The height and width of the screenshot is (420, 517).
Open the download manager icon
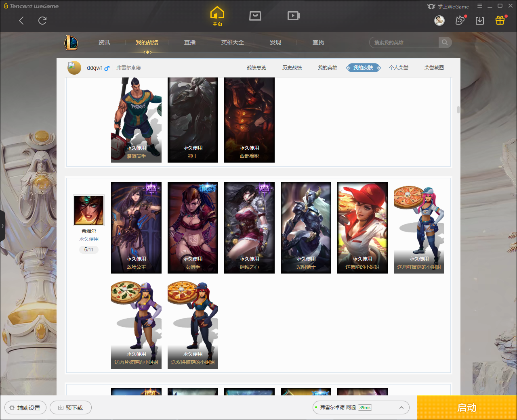480,21
